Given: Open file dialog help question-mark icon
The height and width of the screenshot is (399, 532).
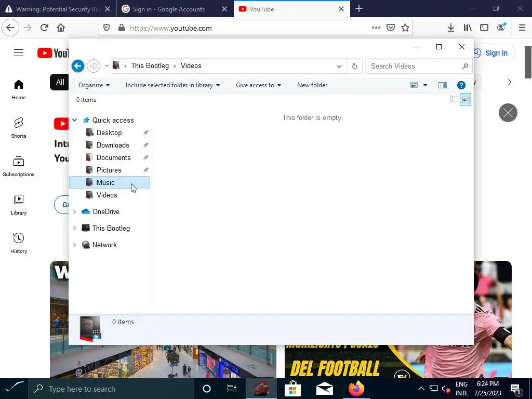Looking at the screenshot, I should pos(461,85).
